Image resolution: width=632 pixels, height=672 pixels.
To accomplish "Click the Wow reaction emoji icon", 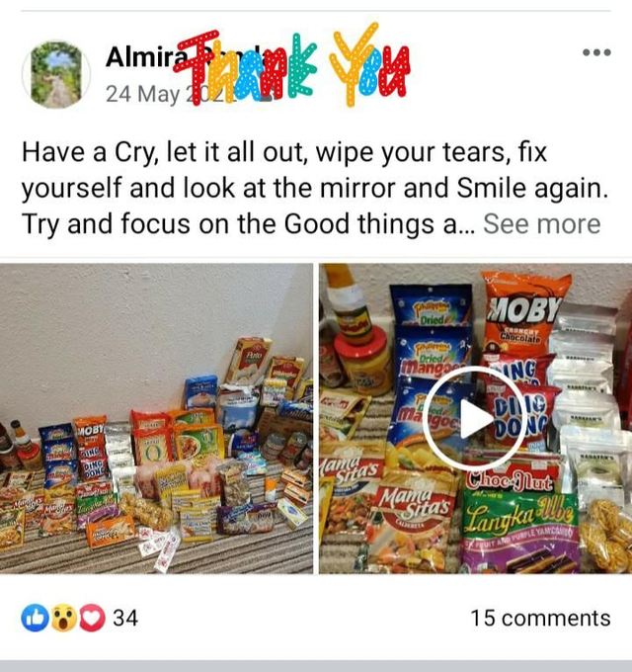I will pos(63,618).
